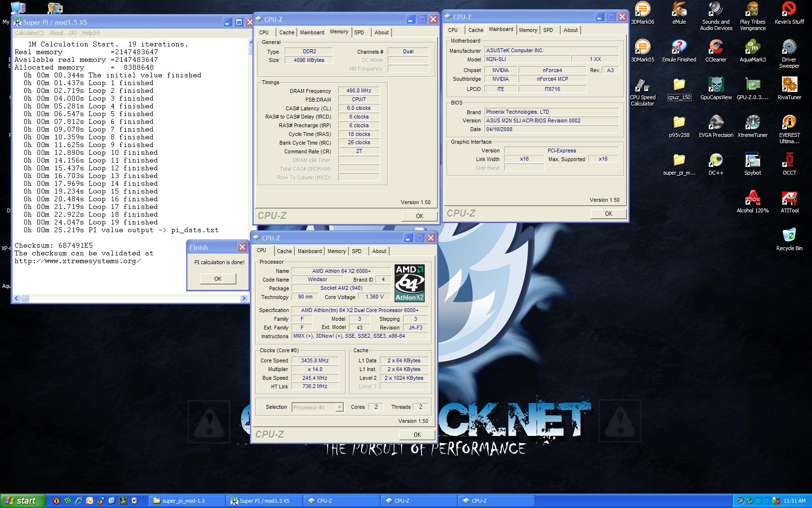This screenshot has width=812, height=508.
Task: Open the p95v258 folder
Action: 679,126
